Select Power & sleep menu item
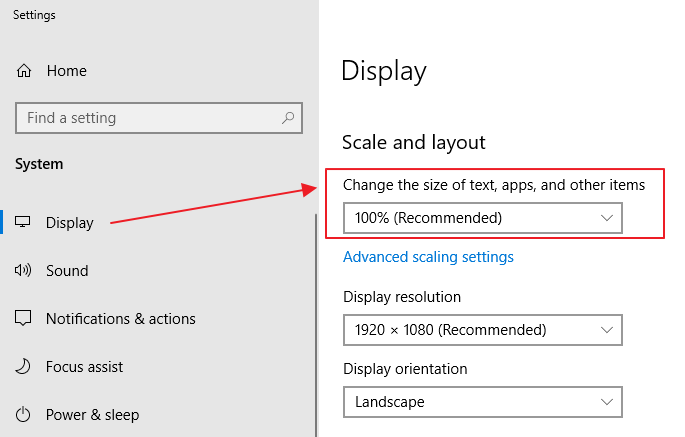 click(92, 415)
